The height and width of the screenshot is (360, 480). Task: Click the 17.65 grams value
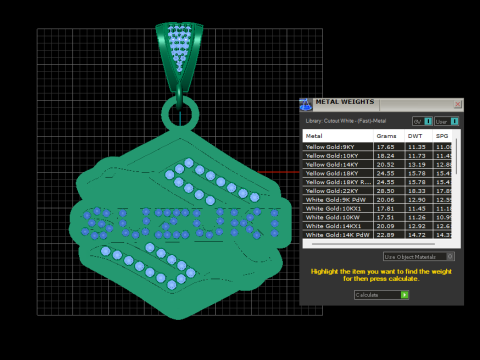pos(385,147)
